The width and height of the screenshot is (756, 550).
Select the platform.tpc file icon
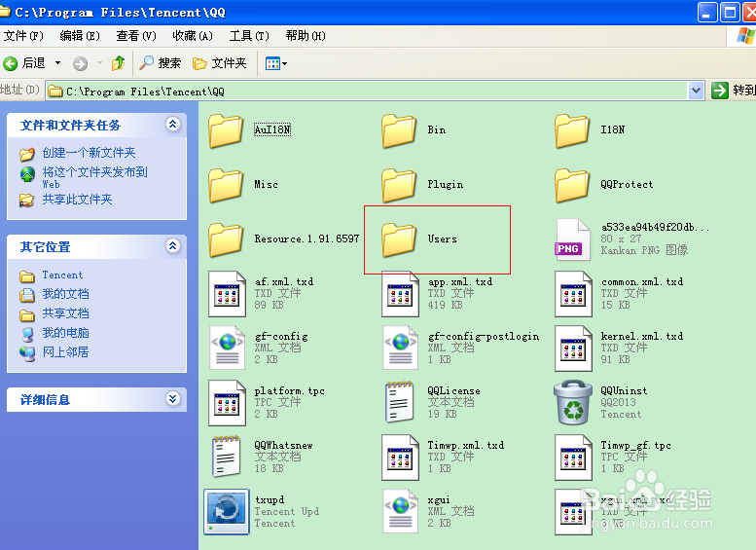(227, 403)
